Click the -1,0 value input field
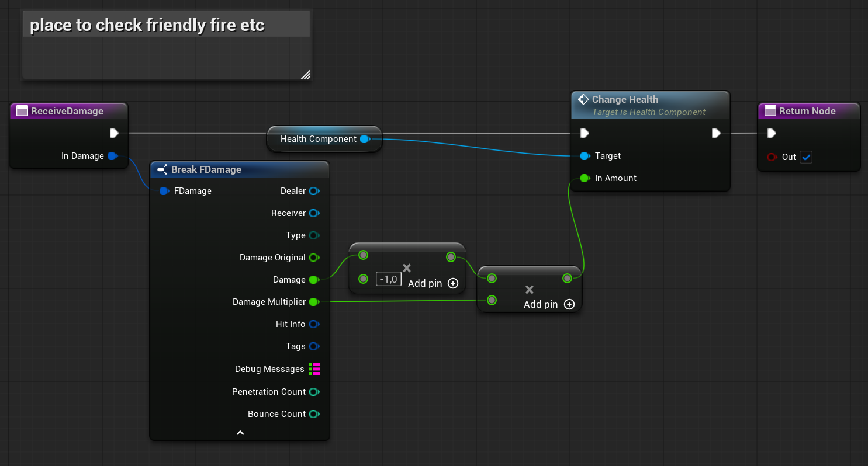868x466 pixels. pyautogui.click(x=388, y=279)
